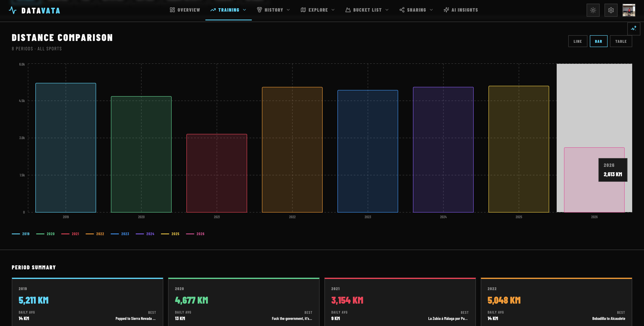Select the Bar chart view

[x=598, y=41]
